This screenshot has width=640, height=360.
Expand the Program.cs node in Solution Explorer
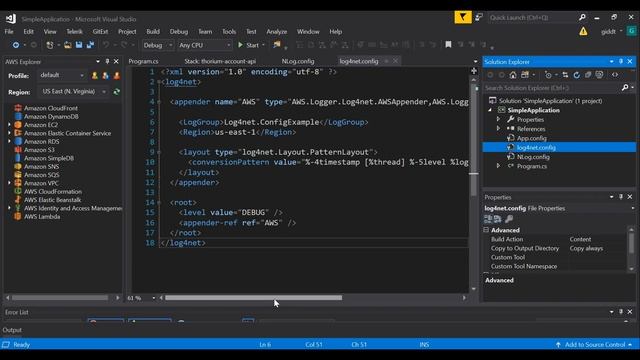[x=498, y=166]
